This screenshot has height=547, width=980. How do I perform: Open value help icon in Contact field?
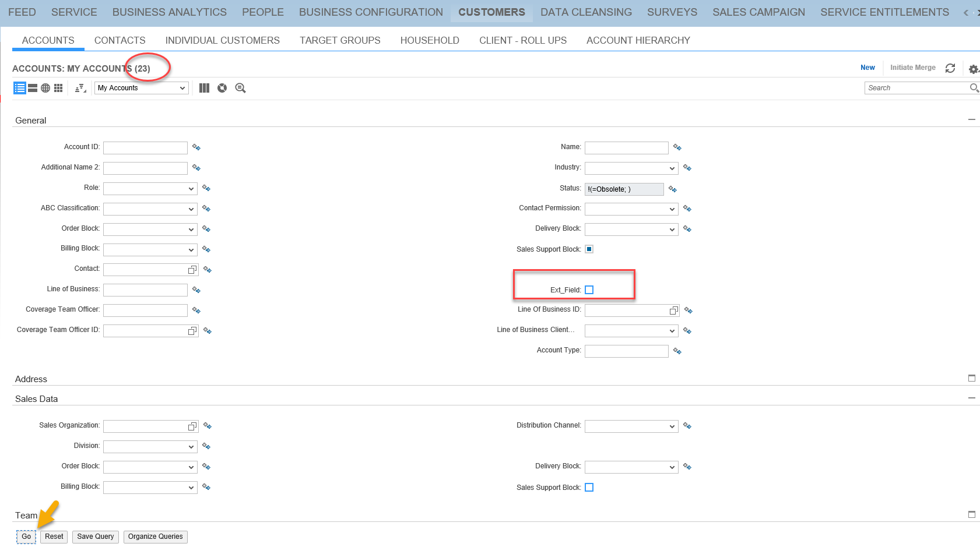click(x=192, y=270)
